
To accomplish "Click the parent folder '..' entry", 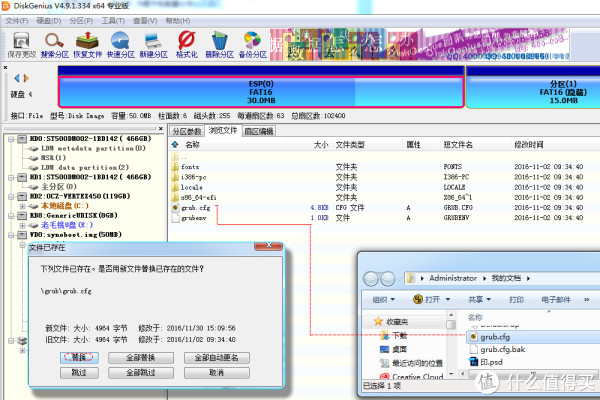I will 179,157.
